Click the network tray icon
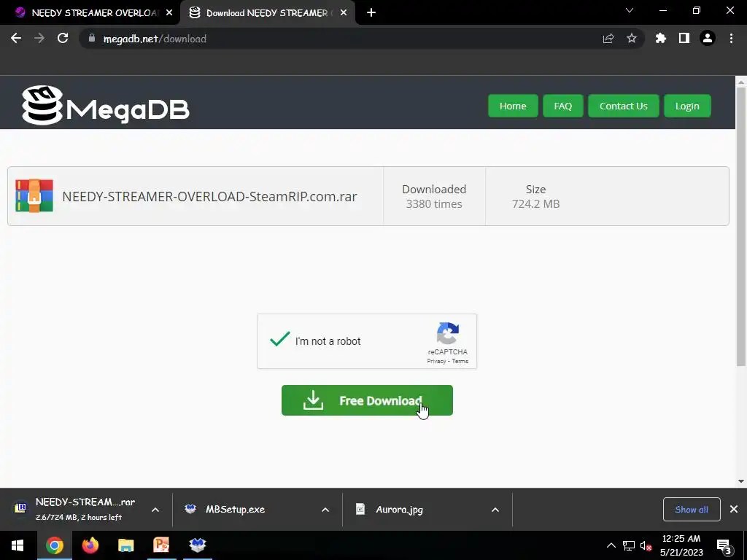The image size is (747, 560). [629, 545]
